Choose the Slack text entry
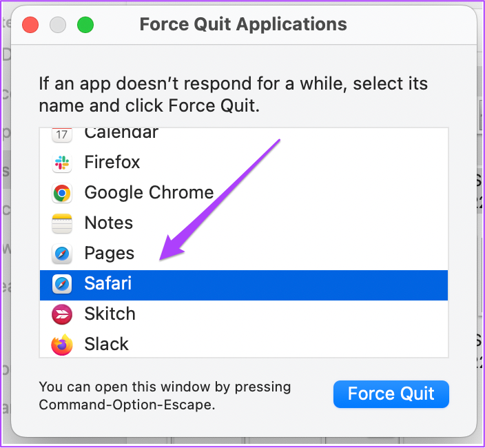The image size is (485, 448). [x=106, y=344]
